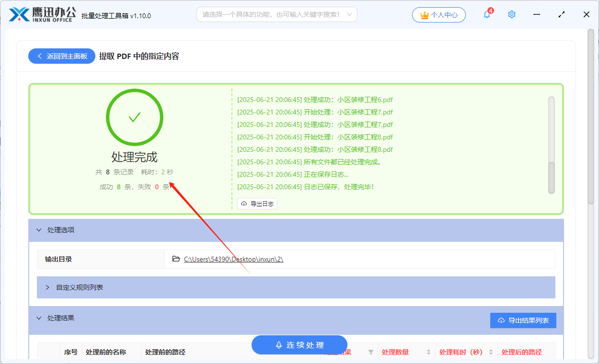Screen dimensions: 599x364
Task: Click the green checkmark completion circle
Action: pos(134,117)
